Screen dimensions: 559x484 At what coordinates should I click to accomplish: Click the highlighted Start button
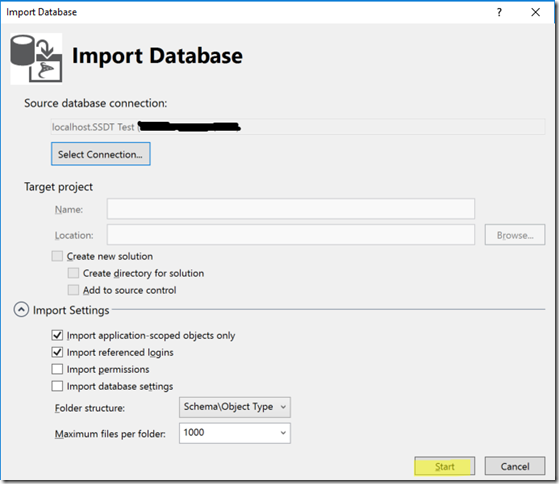[444, 466]
